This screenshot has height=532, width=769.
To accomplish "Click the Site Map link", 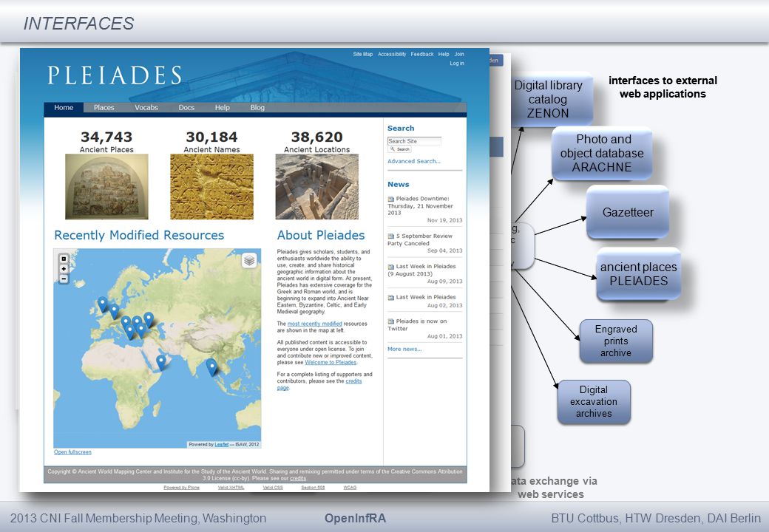I will [x=363, y=54].
